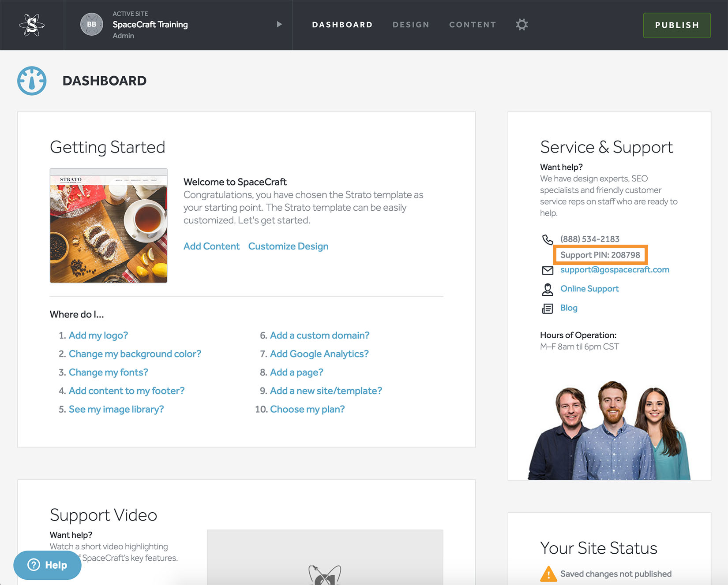This screenshot has width=728, height=585.
Task: Open 'Change my background color?' link
Action: point(135,354)
